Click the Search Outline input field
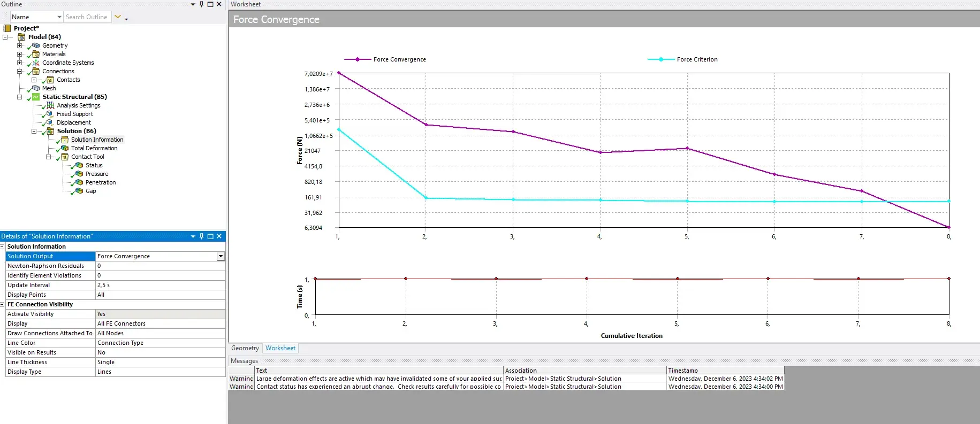Viewport: 980px width, 424px height. [87, 17]
